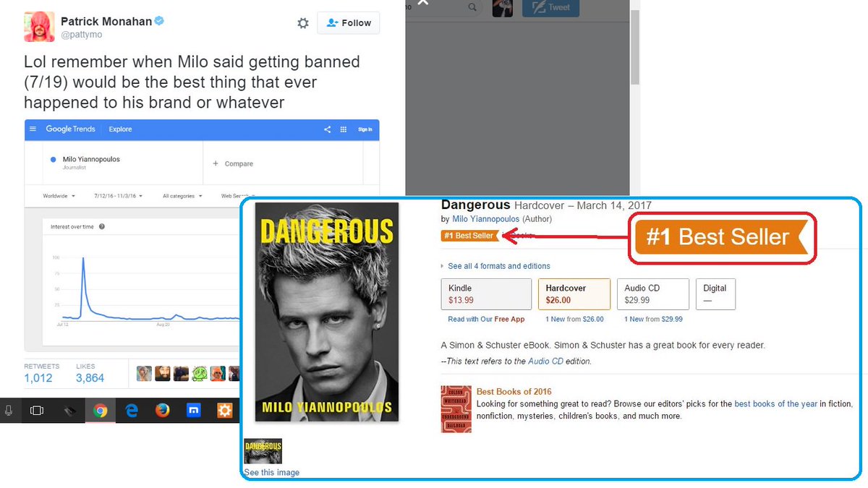Click the blue Tweet compose button

pyautogui.click(x=550, y=7)
